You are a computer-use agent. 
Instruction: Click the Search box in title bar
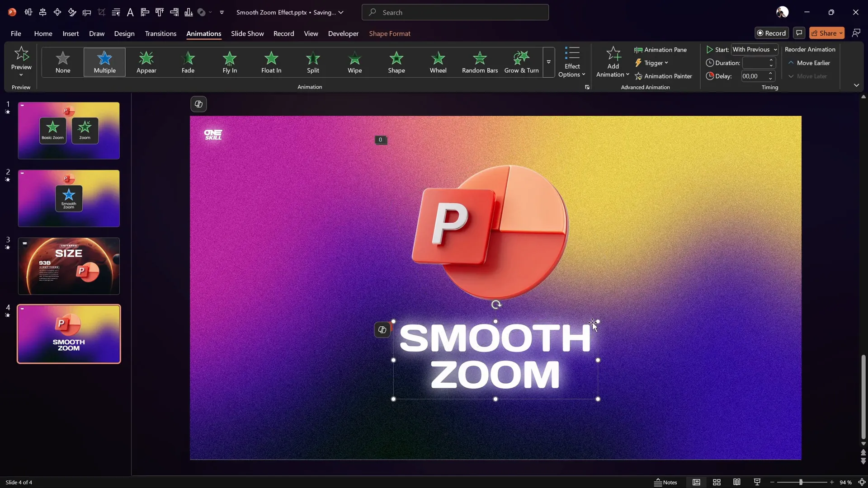point(455,12)
